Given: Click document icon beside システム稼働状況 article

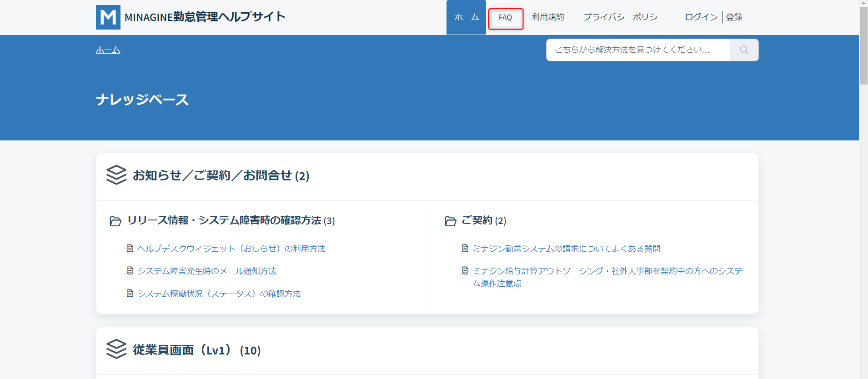Looking at the screenshot, I should (x=130, y=293).
